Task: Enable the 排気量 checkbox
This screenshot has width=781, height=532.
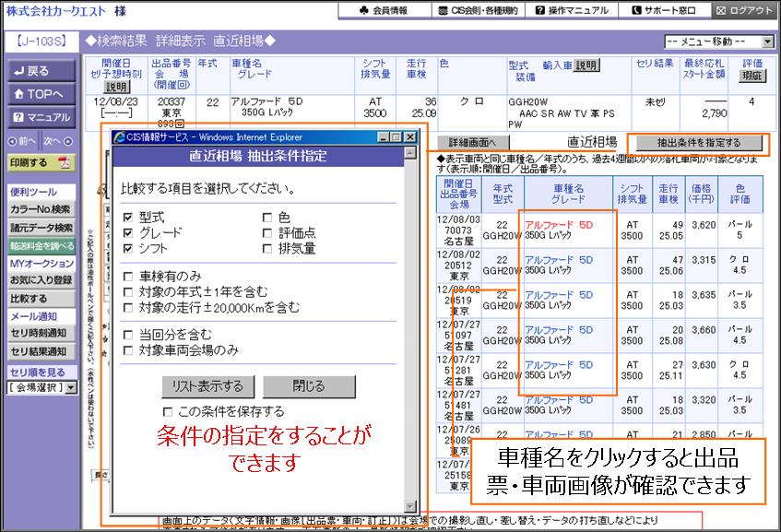Action: tap(267, 248)
